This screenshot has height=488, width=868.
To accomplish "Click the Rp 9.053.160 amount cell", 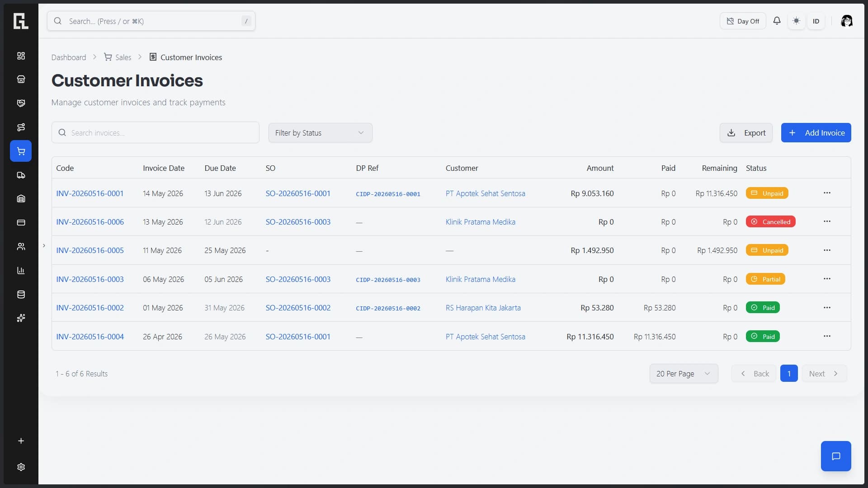I will click(592, 193).
